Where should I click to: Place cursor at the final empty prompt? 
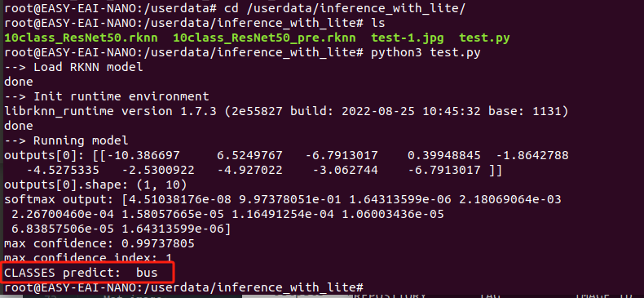point(368,287)
